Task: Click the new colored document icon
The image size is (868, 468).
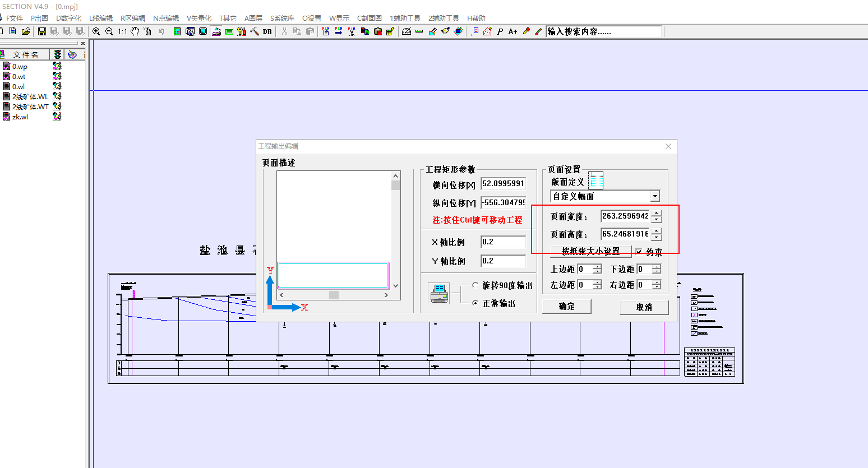Action: pyautogui.click(x=13, y=31)
